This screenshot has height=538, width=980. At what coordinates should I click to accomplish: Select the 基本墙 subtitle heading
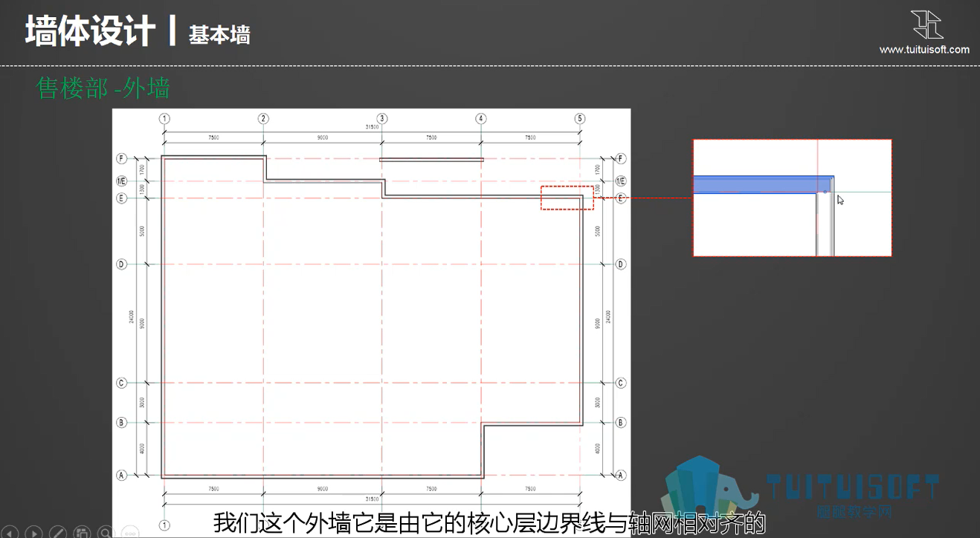click(219, 35)
